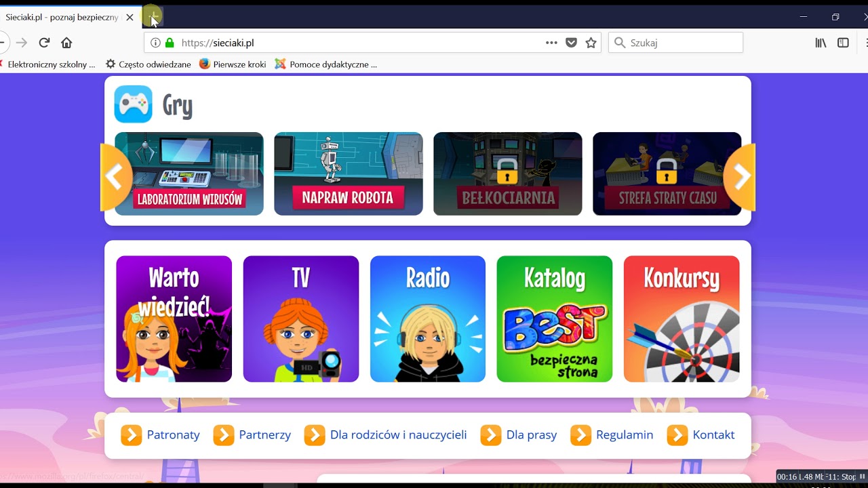868x488 pixels.
Task: Slide games carousel to previous with left arrow
Action: (x=115, y=178)
